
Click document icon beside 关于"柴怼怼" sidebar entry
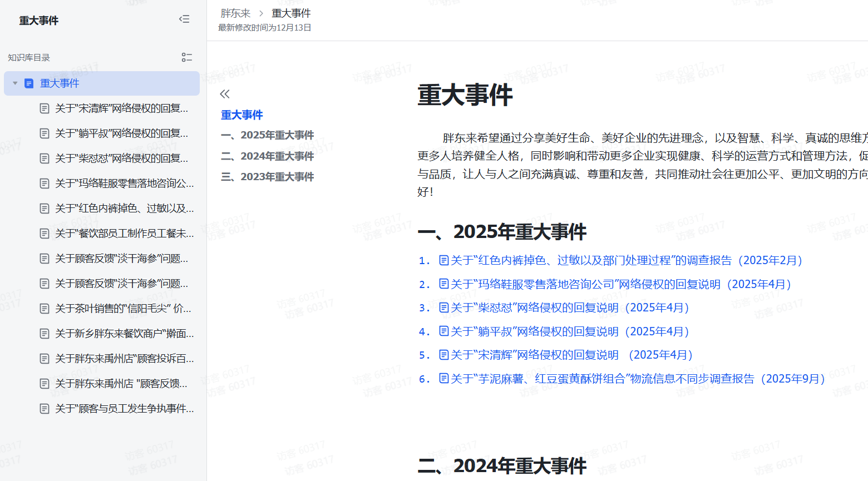(45, 158)
